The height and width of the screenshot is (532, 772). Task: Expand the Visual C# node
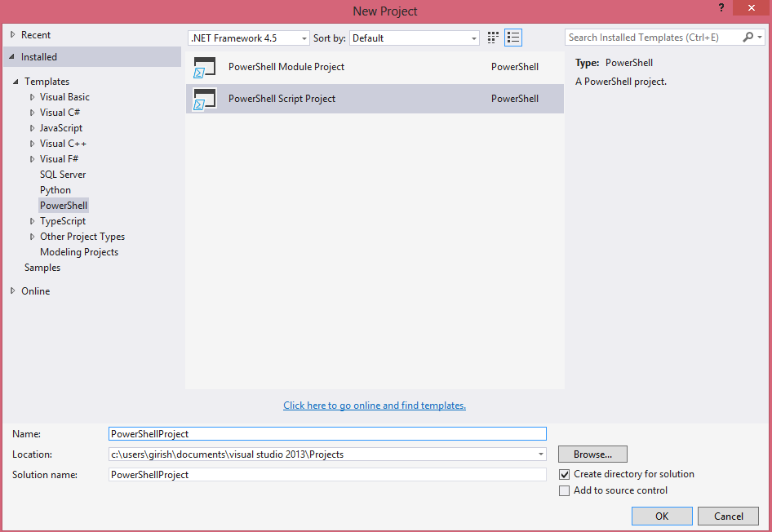point(32,113)
